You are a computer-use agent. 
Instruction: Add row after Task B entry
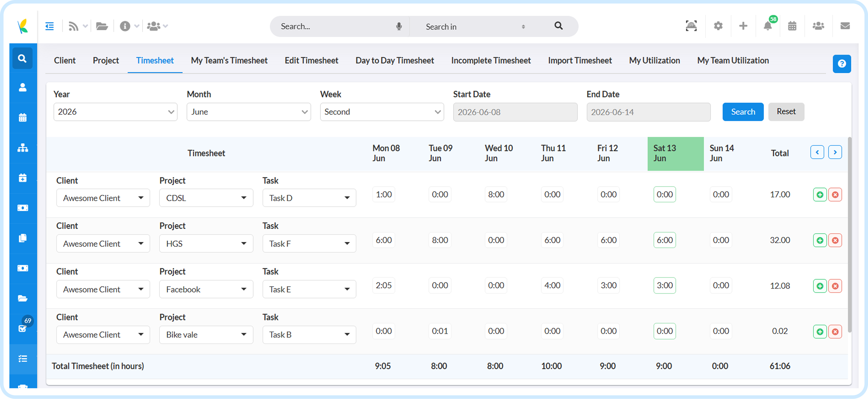point(820,332)
